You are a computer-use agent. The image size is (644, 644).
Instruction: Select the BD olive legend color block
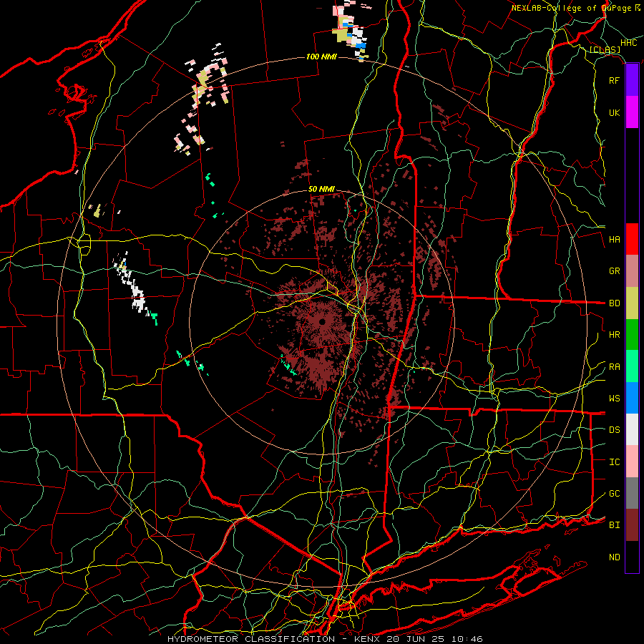632,303
